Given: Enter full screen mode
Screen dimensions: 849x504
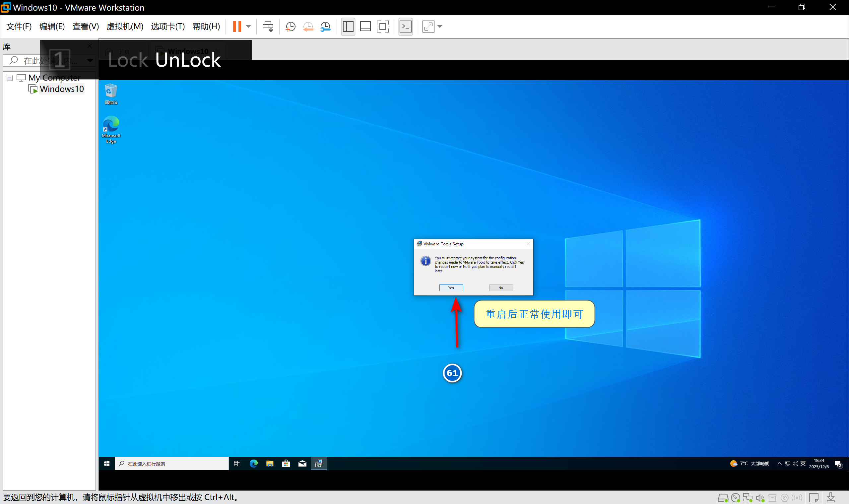Looking at the screenshot, I should (382, 27).
